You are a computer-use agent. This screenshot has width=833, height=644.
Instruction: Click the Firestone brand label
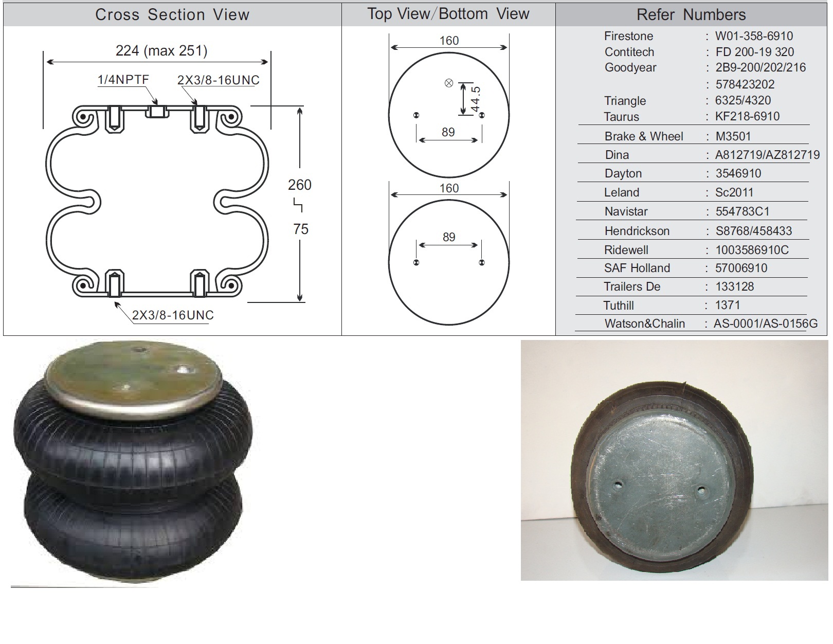click(629, 36)
